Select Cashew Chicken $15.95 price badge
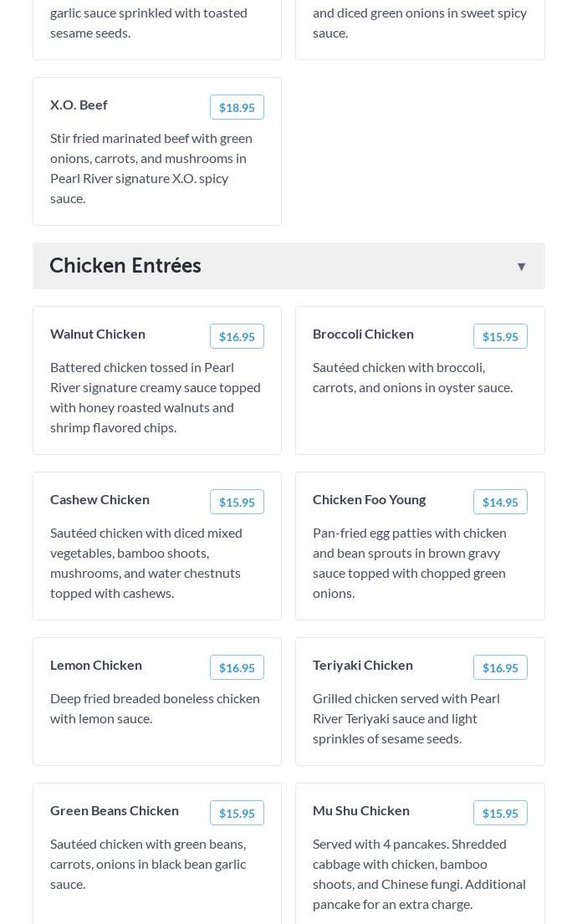Screen dimensions: 577x924 (237, 502)
